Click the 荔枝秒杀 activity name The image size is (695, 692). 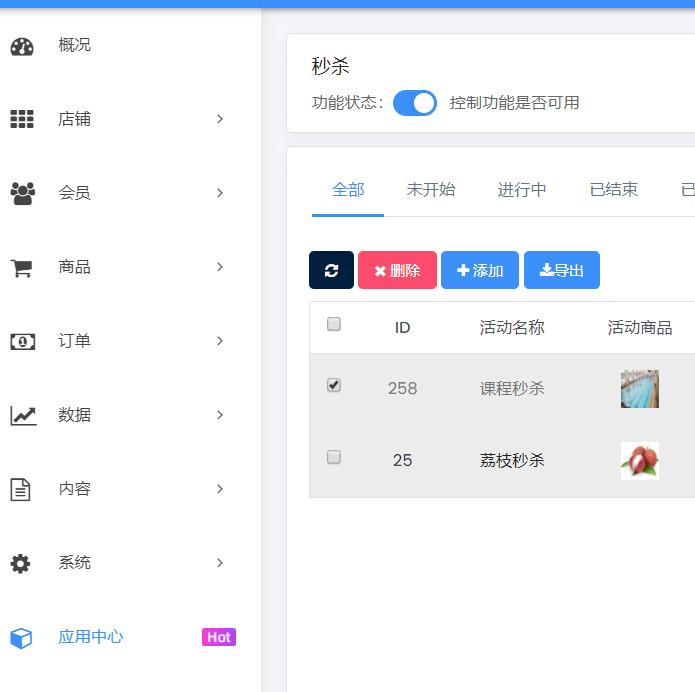512,460
